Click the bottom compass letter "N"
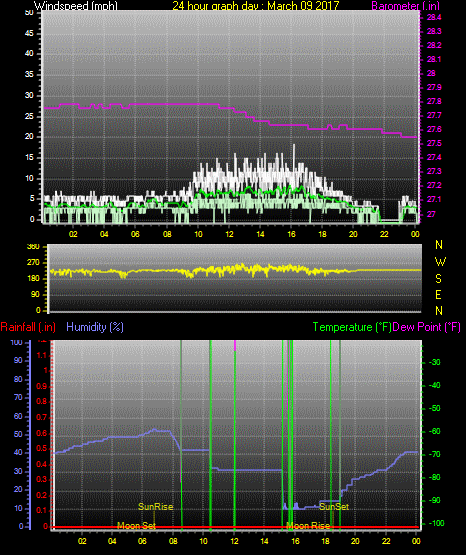Image resolution: width=466 pixels, height=555 pixels. [x=439, y=310]
